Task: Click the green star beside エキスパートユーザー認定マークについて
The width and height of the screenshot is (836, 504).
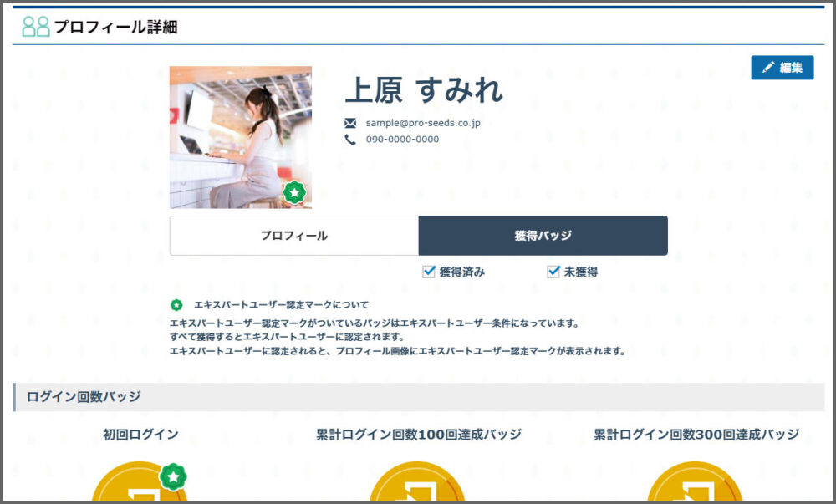Action: click(x=176, y=305)
